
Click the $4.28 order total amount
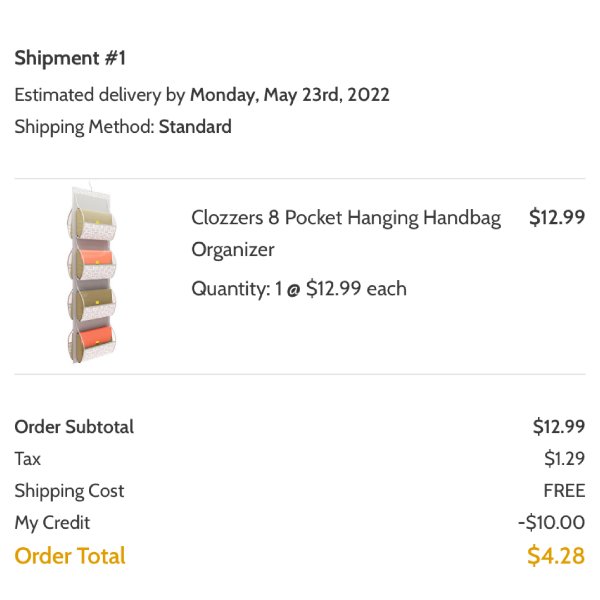click(556, 556)
